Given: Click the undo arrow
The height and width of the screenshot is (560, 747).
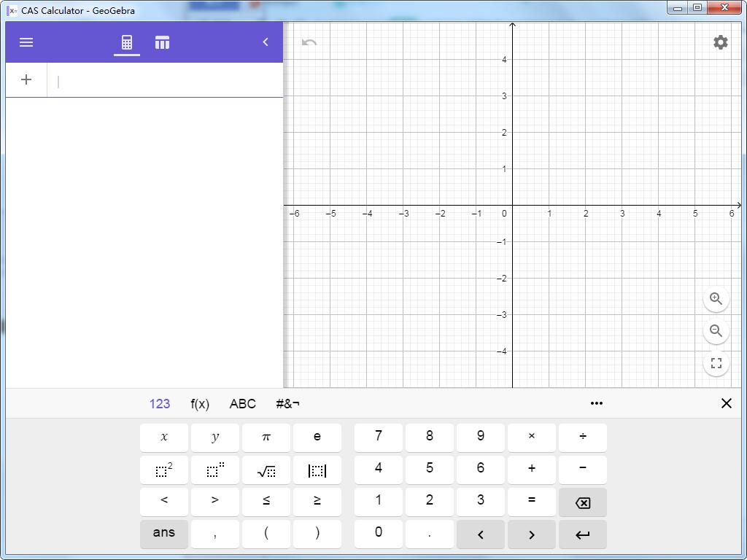Looking at the screenshot, I should (x=309, y=42).
